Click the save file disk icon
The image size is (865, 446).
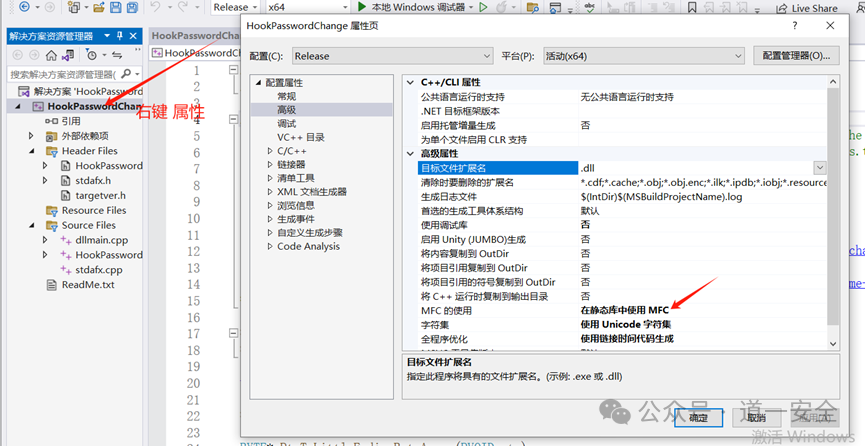[x=115, y=7]
